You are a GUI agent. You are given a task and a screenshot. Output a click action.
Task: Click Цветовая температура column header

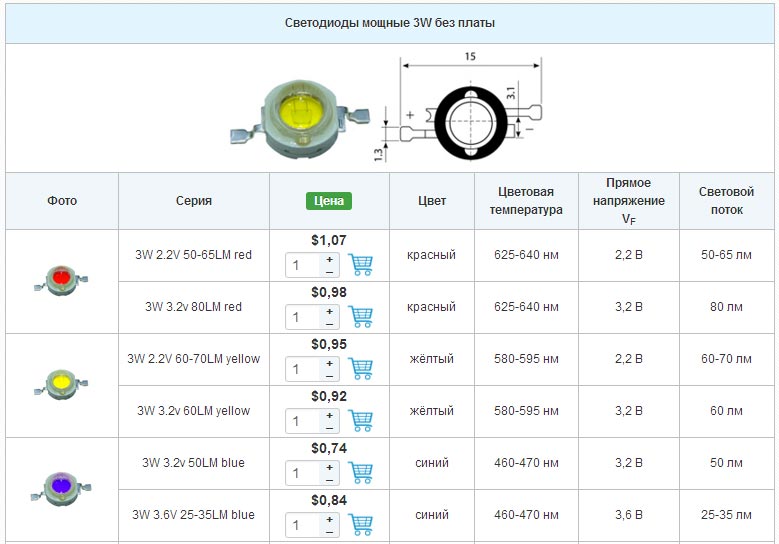click(x=526, y=201)
